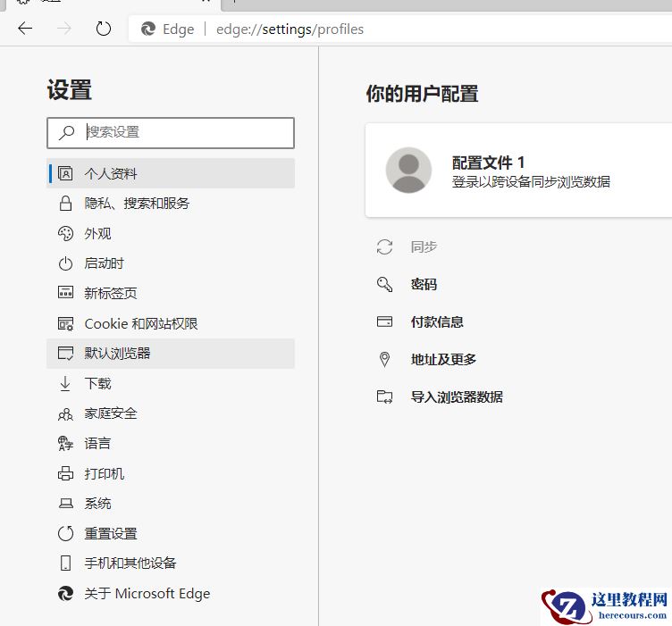The height and width of the screenshot is (626, 672).
Task: Open 隐私、搜索和服务 settings
Action: point(171,204)
